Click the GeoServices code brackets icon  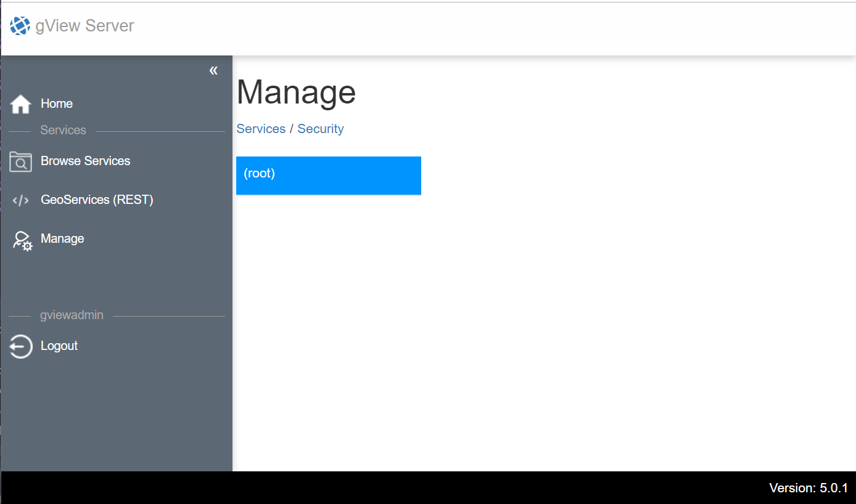click(x=21, y=200)
